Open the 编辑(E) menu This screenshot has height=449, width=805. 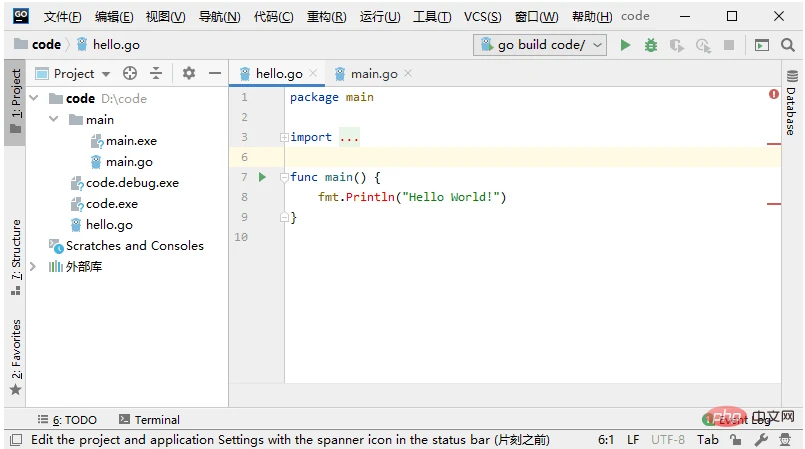(114, 17)
